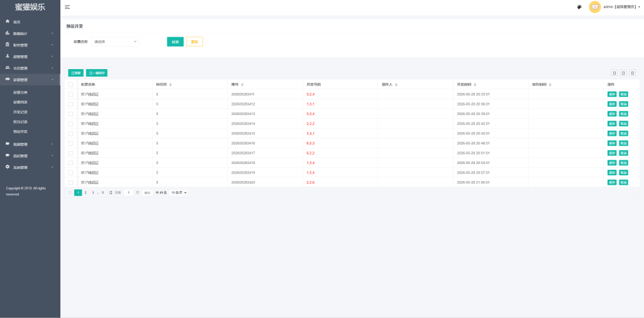Go to page 2 of the table
Image resolution: width=644 pixels, height=318 pixels.
click(x=86, y=192)
